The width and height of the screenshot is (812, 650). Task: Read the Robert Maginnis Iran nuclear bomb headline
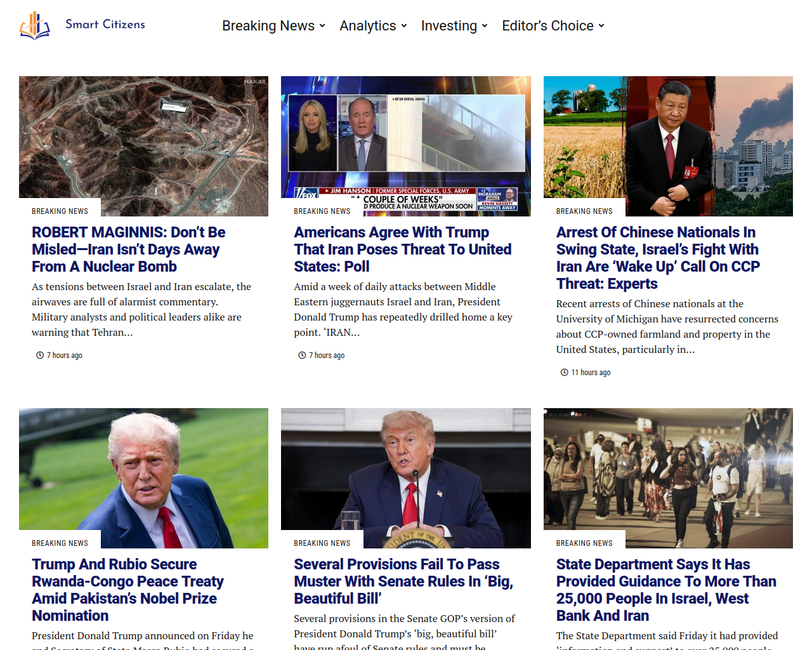(129, 249)
